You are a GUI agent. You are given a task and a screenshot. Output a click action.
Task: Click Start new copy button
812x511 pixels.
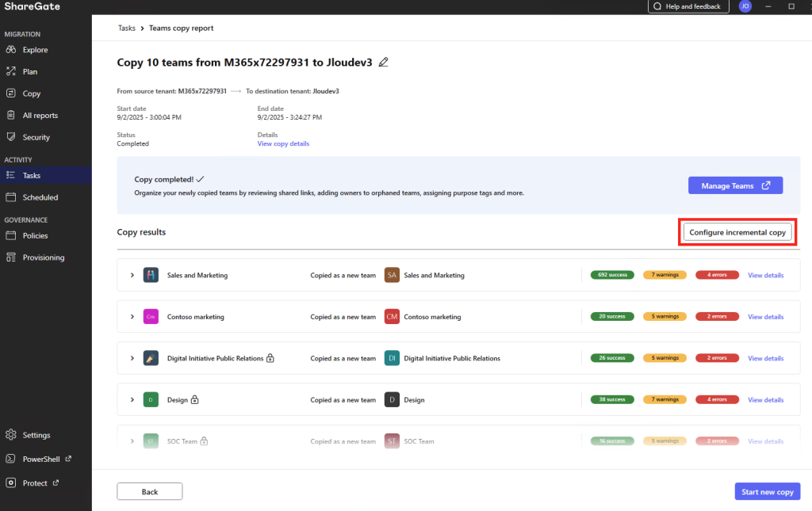tap(768, 491)
